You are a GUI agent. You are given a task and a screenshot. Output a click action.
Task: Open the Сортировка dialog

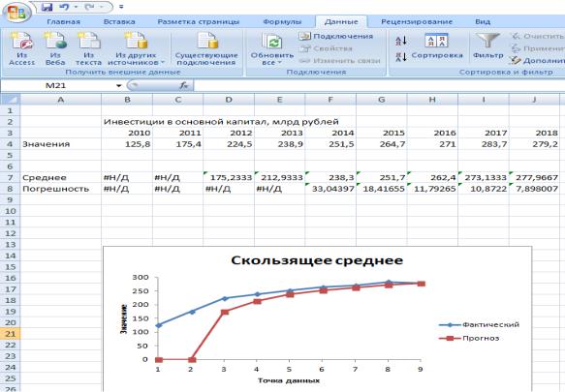click(x=437, y=46)
